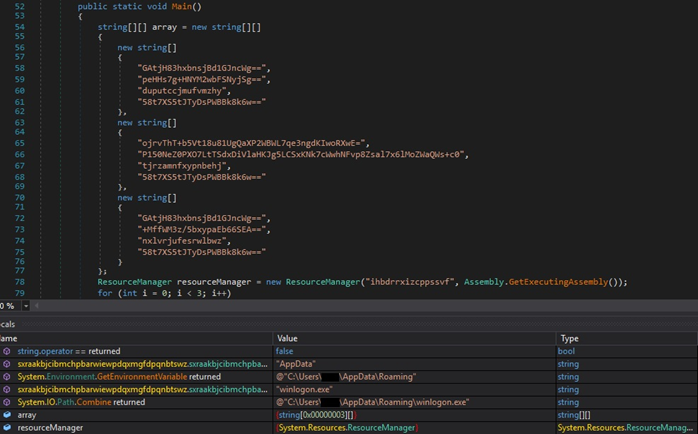Screen dimensions: 698x434
Task: Click the string[][] type cell of array row
Action: (x=574, y=415)
